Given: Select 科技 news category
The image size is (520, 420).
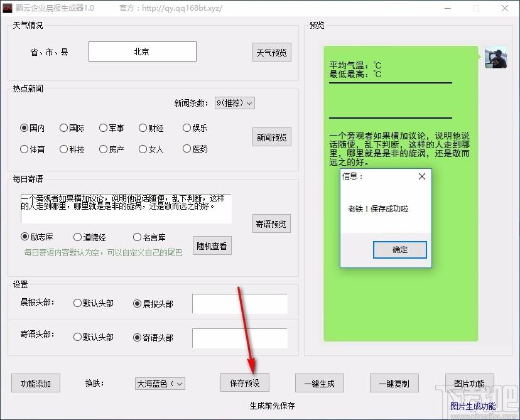Looking at the screenshot, I should point(72,149).
